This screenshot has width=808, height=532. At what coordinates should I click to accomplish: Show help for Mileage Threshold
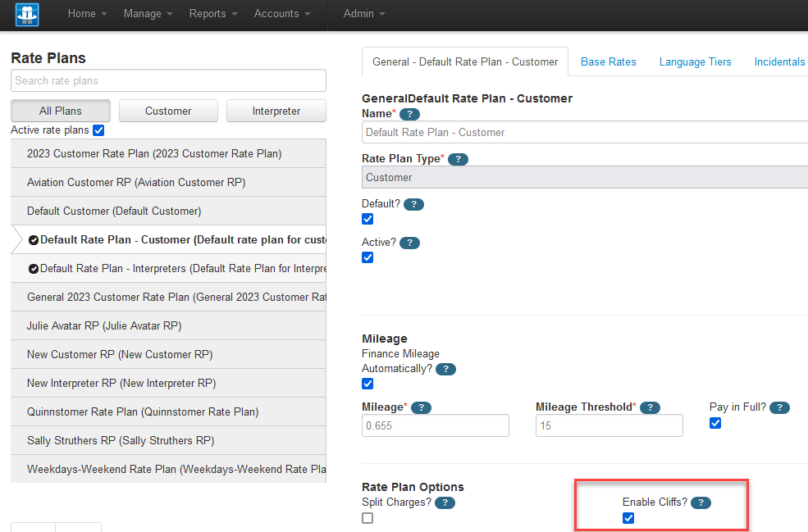click(x=650, y=408)
